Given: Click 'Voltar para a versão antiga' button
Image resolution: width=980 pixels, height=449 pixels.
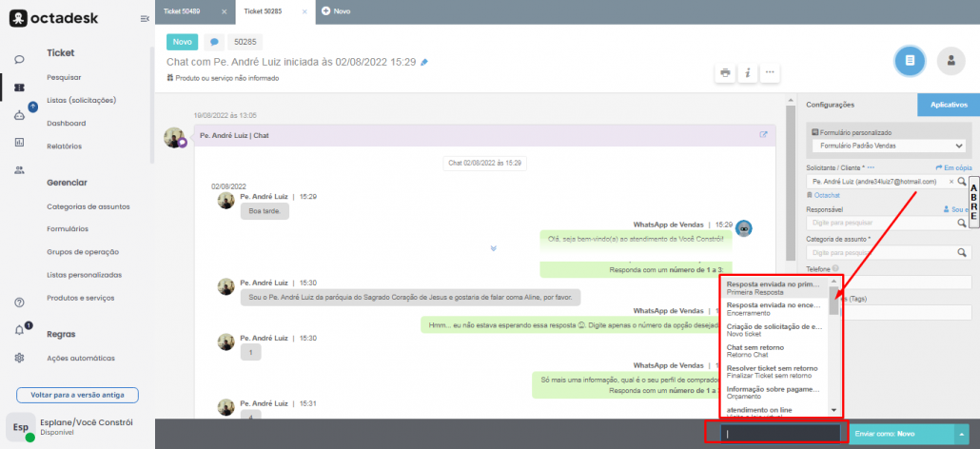Looking at the screenshot, I should click(77, 395).
